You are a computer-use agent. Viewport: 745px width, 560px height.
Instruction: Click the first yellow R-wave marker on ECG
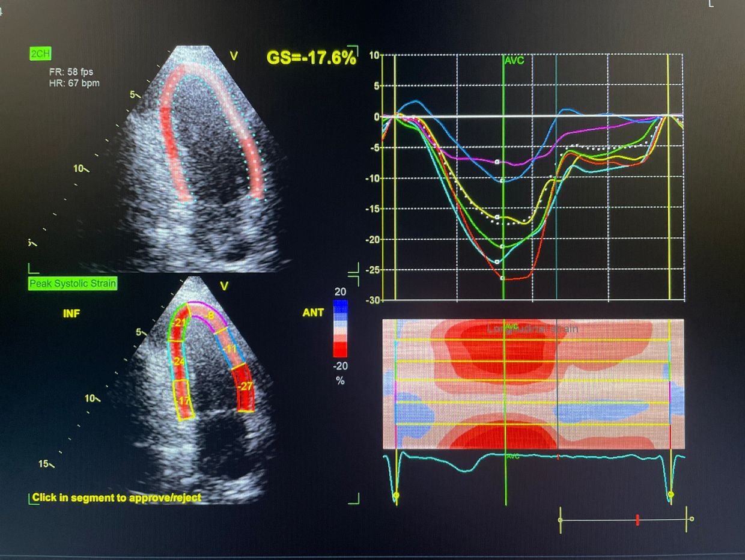pyautogui.click(x=396, y=495)
